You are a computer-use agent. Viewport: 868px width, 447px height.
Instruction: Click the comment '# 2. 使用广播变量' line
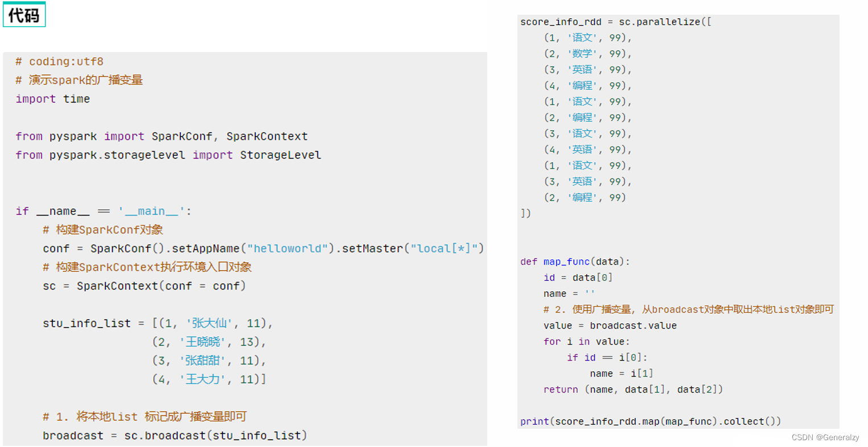click(x=689, y=309)
